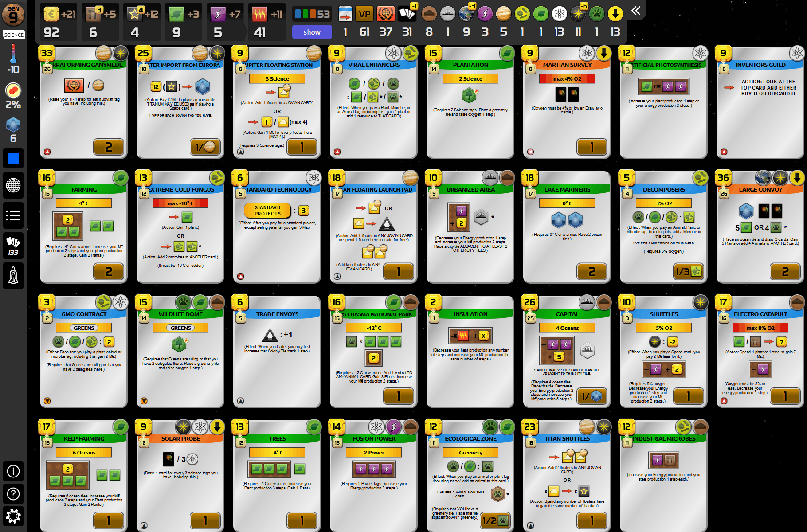Viewport: 807px width, 532px height.
Task: Select the Solar Probe card
Action: [180, 476]
